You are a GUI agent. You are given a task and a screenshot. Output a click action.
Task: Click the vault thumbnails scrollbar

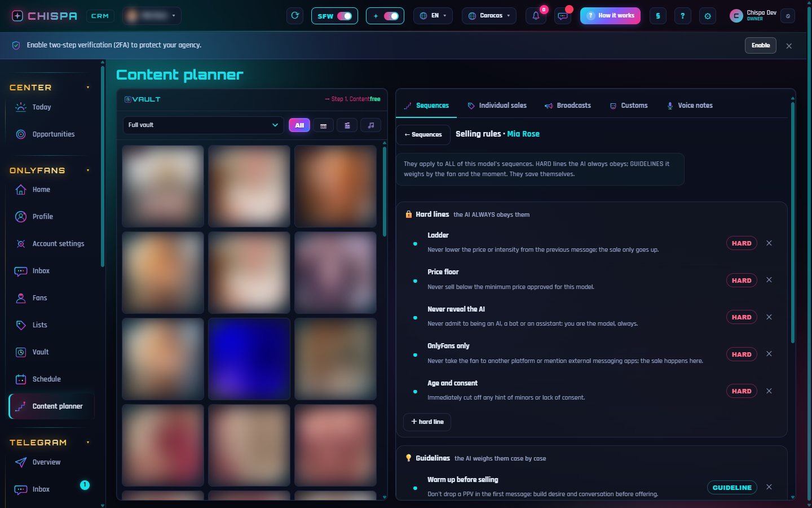coord(385,192)
